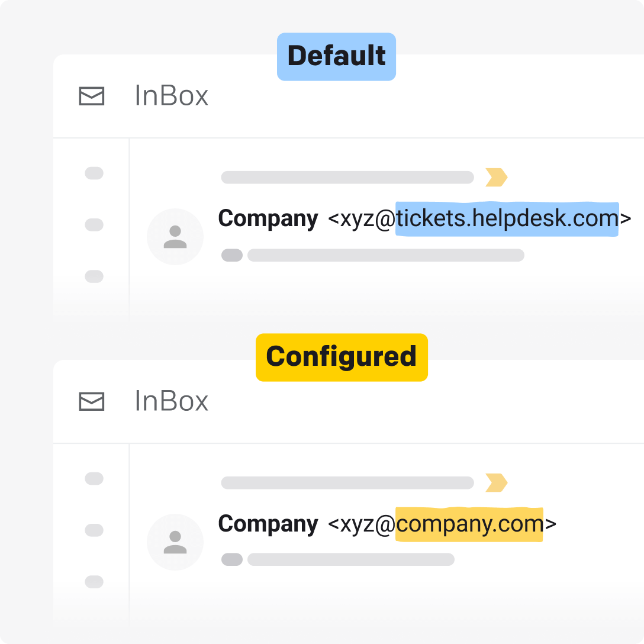Select the bottom sidebar pill in the Configured inbox
Screen dimensions: 644x644
pos(94,582)
